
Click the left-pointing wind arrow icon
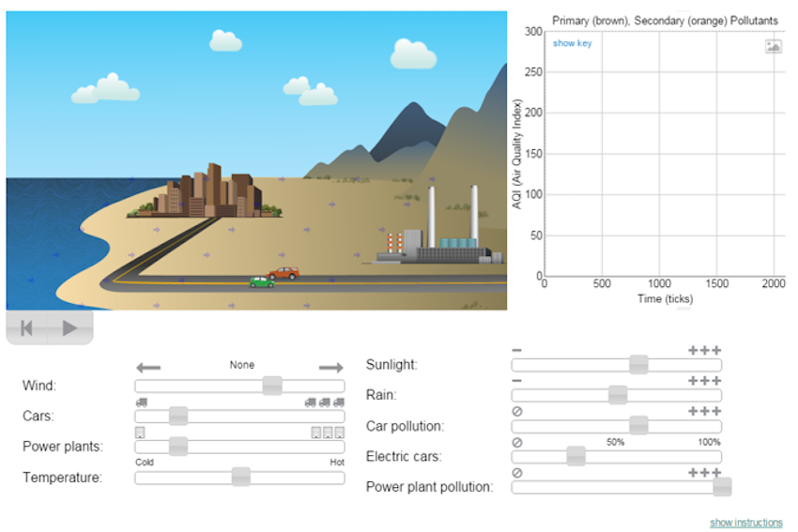click(x=148, y=368)
